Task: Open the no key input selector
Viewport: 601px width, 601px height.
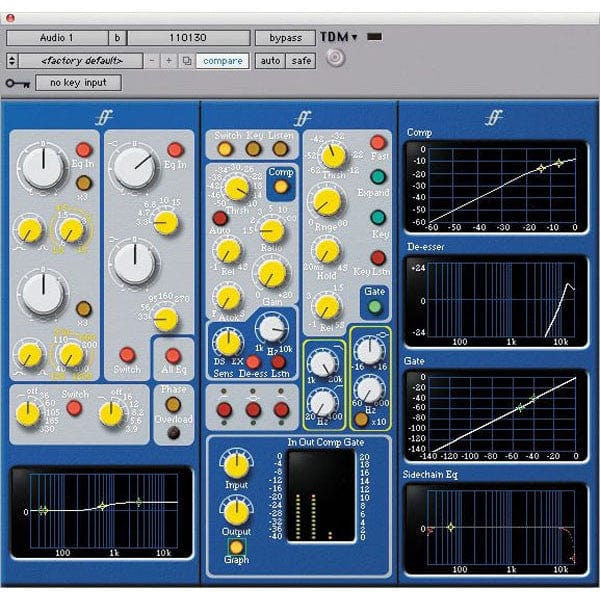Action: point(79,82)
